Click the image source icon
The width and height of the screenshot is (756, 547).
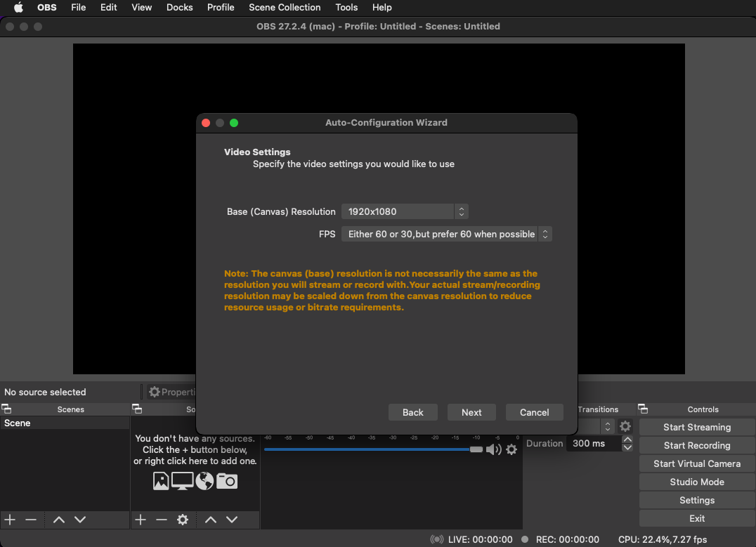(161, 481)
